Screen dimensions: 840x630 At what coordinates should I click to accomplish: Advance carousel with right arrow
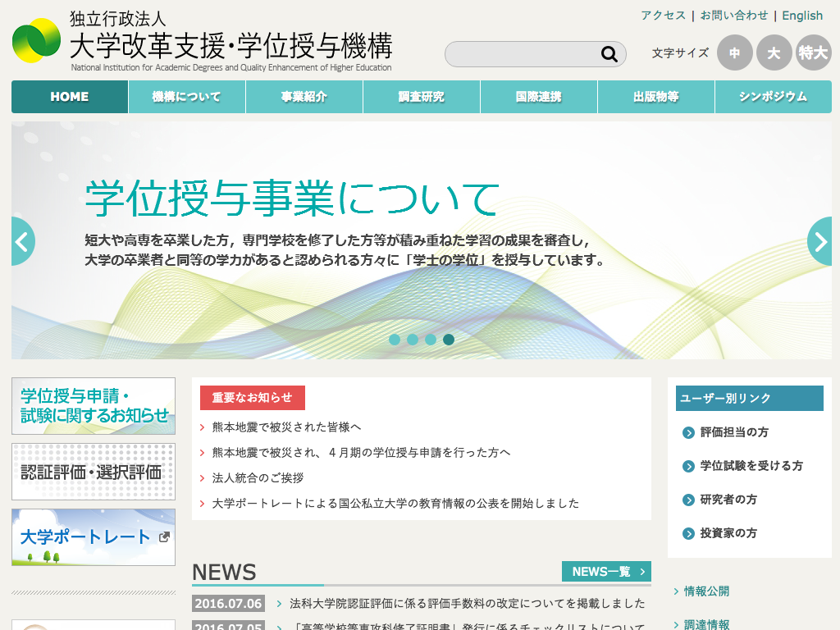point(820,241)
